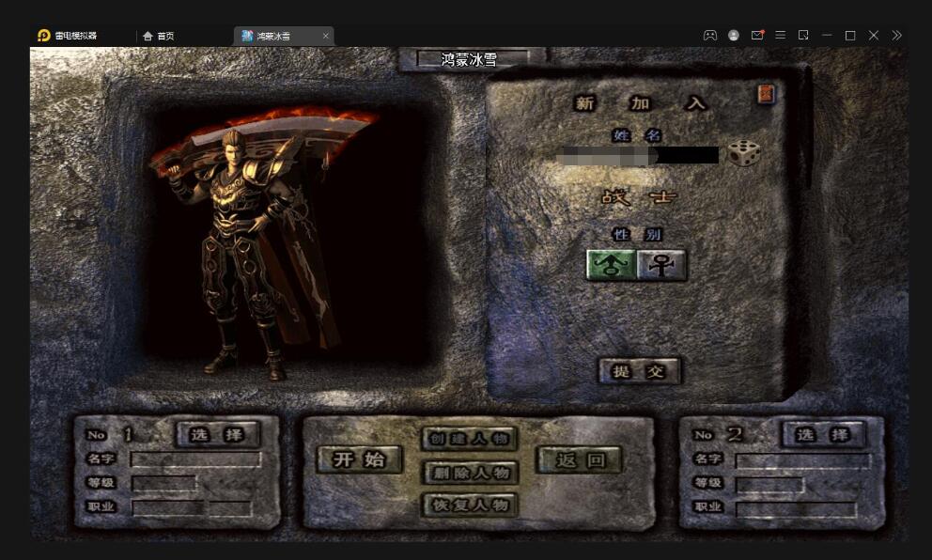Switch to the 首页 home tab
Image resolution: width=932 pixels, height=560 pixels.
tap(159, 36)
